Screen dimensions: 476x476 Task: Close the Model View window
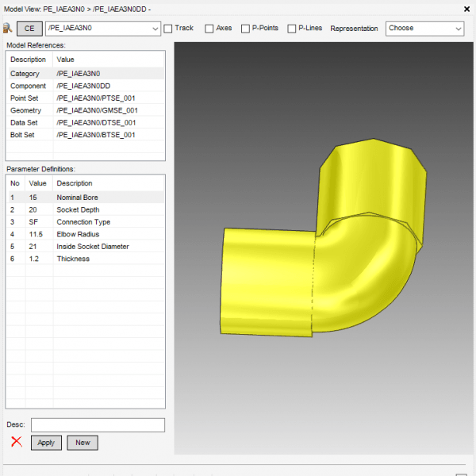464,8
